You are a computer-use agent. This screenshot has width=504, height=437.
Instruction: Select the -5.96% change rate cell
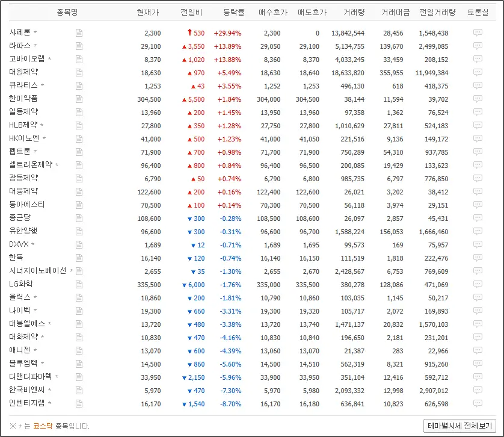230,377
